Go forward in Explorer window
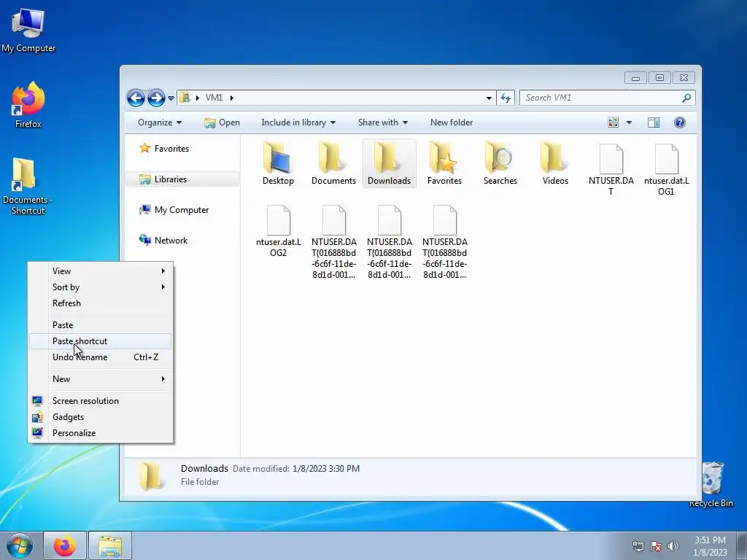 pyautogui.click(x=156, y=98)
